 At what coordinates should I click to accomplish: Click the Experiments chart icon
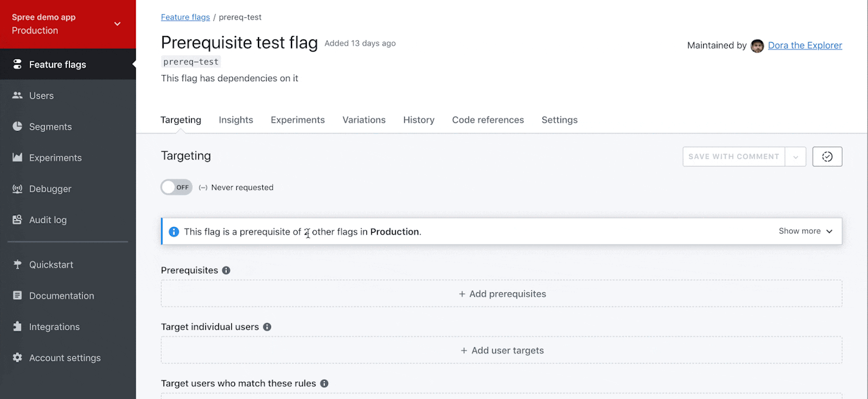[17, 158]
